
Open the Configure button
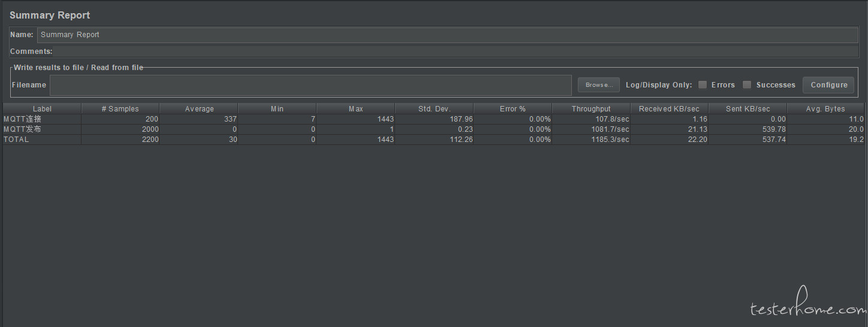(x=829, y=85)
